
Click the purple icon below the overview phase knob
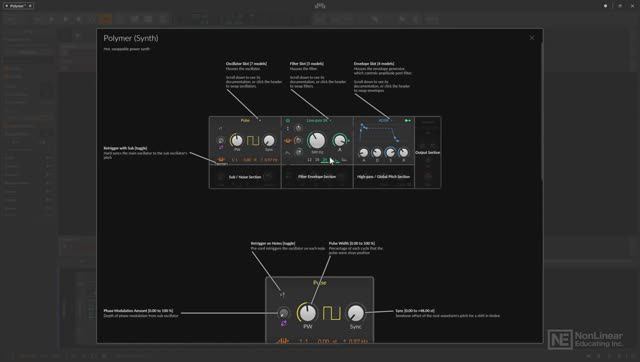click(221, 147)
